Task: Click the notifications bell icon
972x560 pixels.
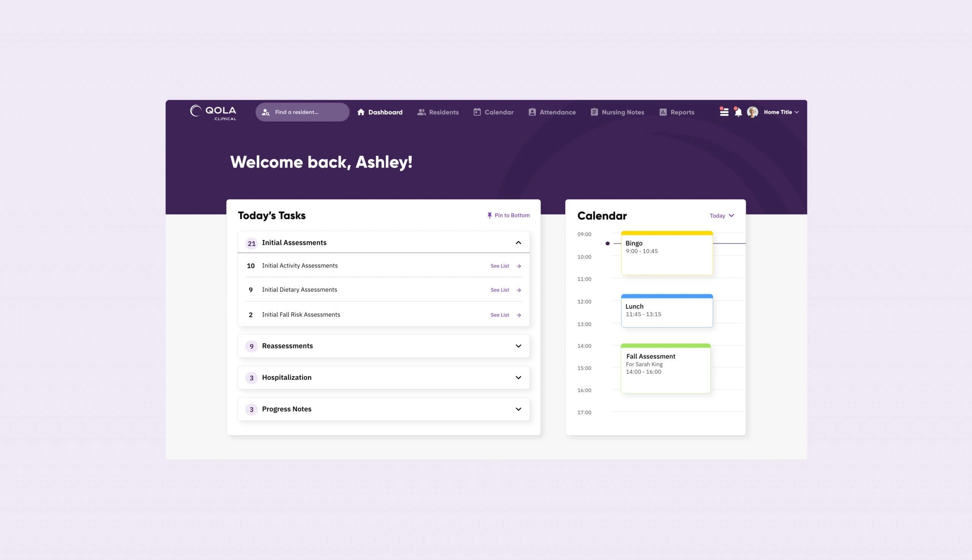Action: [738, 112]
